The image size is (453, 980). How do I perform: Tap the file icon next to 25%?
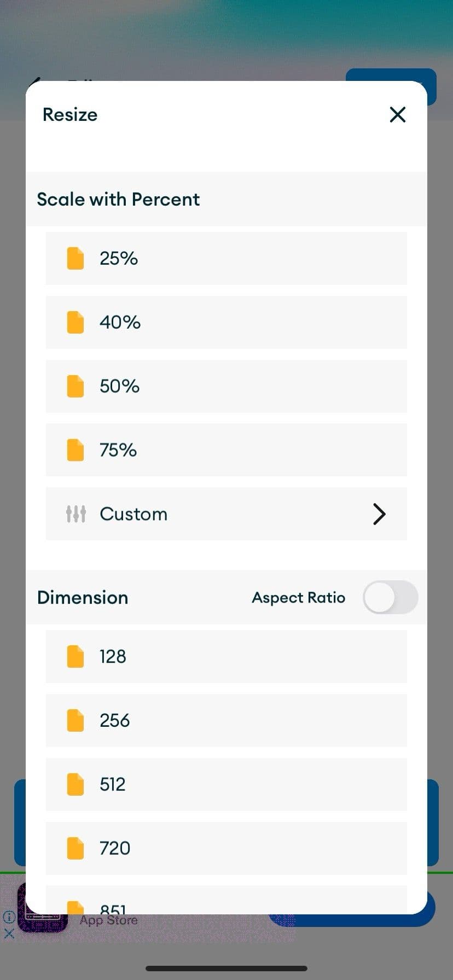(x=75, y=259)
